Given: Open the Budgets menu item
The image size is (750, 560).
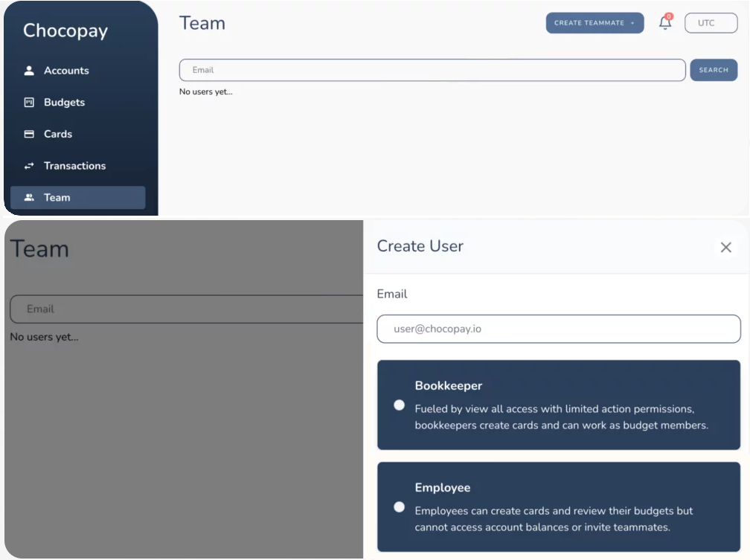Looking at the screenshot, I should coord(64,103).
